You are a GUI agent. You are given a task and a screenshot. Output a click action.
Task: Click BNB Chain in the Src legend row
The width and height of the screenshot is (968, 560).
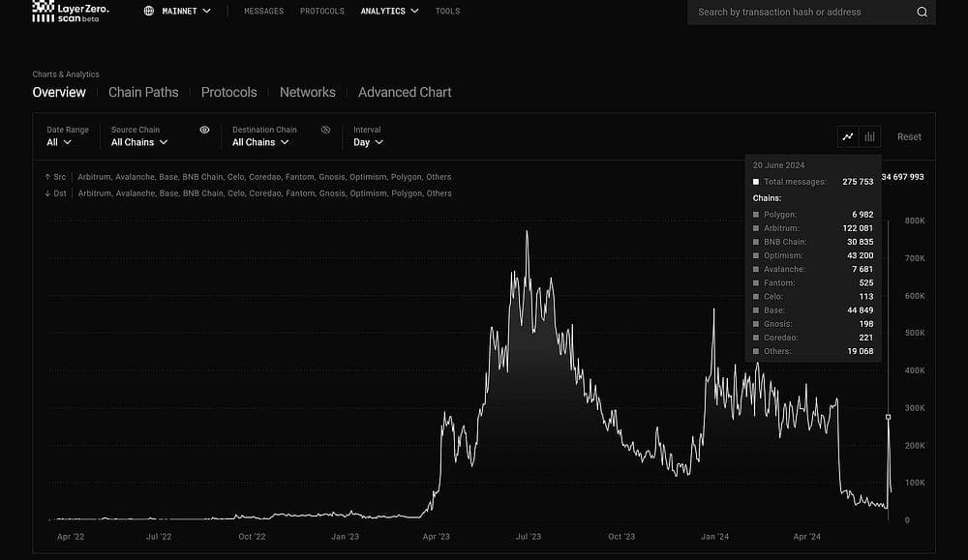click(202, 177)
